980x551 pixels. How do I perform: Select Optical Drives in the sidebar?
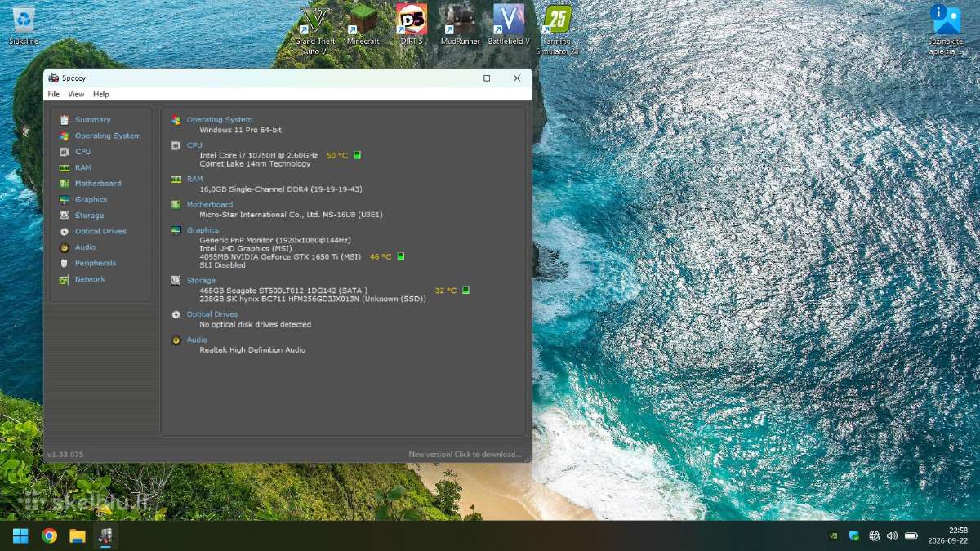[x=100, y=231]
